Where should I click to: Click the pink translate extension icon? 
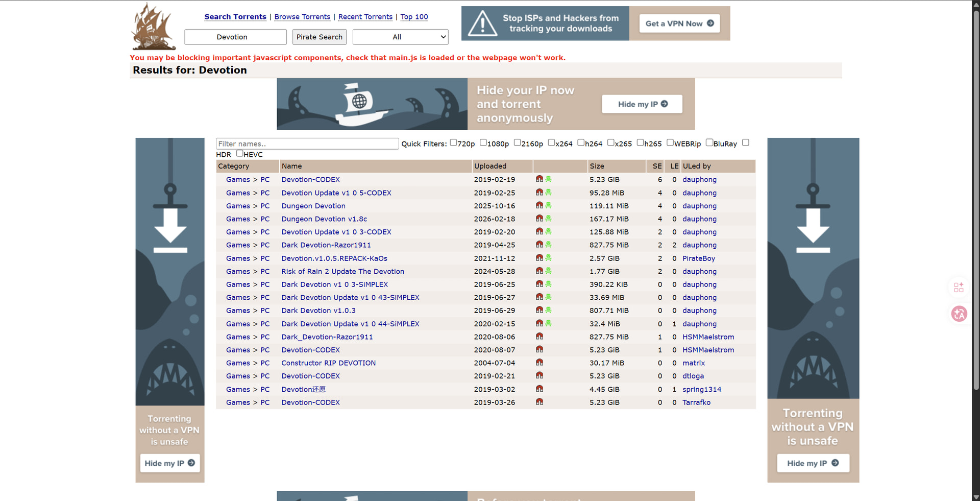click(x=959, y=314)
